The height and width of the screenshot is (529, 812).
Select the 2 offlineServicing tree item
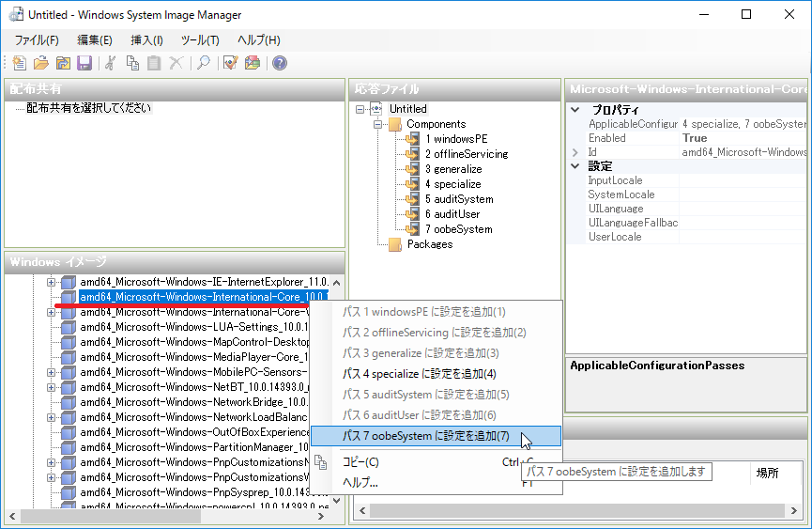[467, 154]
